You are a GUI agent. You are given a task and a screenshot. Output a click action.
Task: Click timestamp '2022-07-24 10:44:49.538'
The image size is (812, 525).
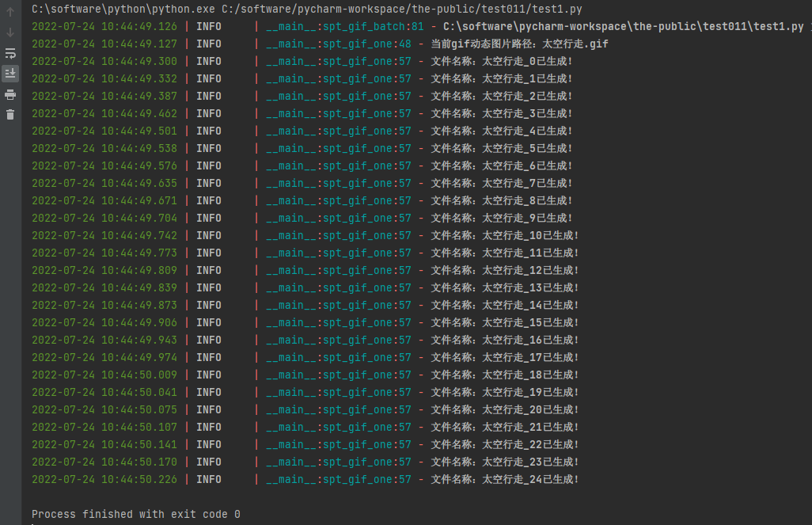click(104, 149)
